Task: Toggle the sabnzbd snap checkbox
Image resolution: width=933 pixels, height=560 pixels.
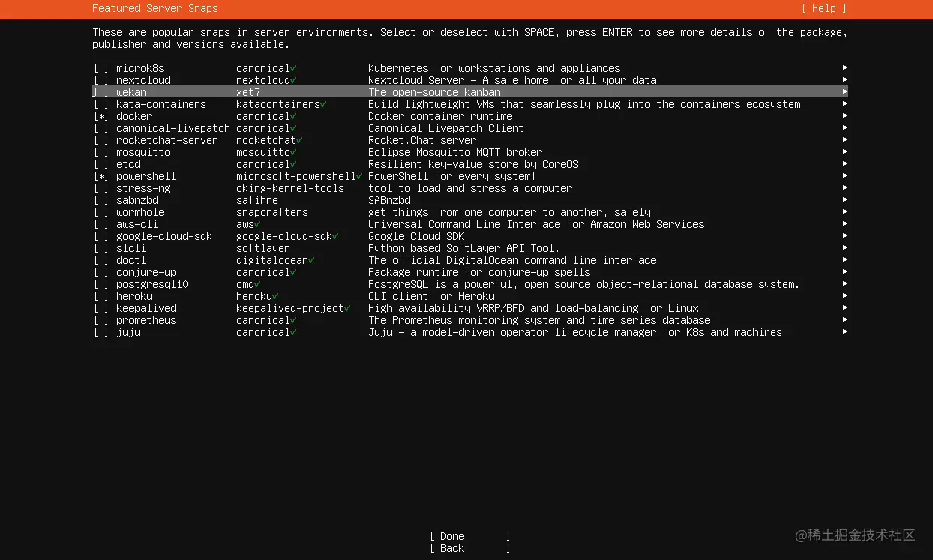Action: click(101, 200)
